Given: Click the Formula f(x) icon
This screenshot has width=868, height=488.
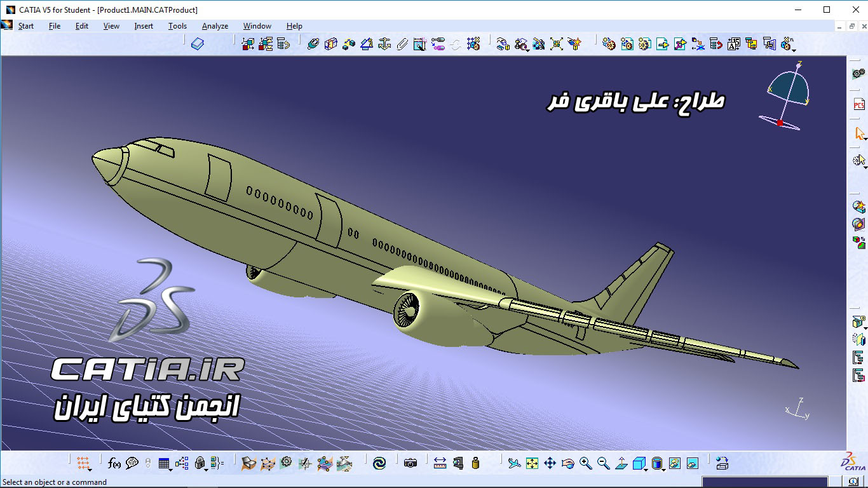Looking at the screenshot, I should coord(114,463).
